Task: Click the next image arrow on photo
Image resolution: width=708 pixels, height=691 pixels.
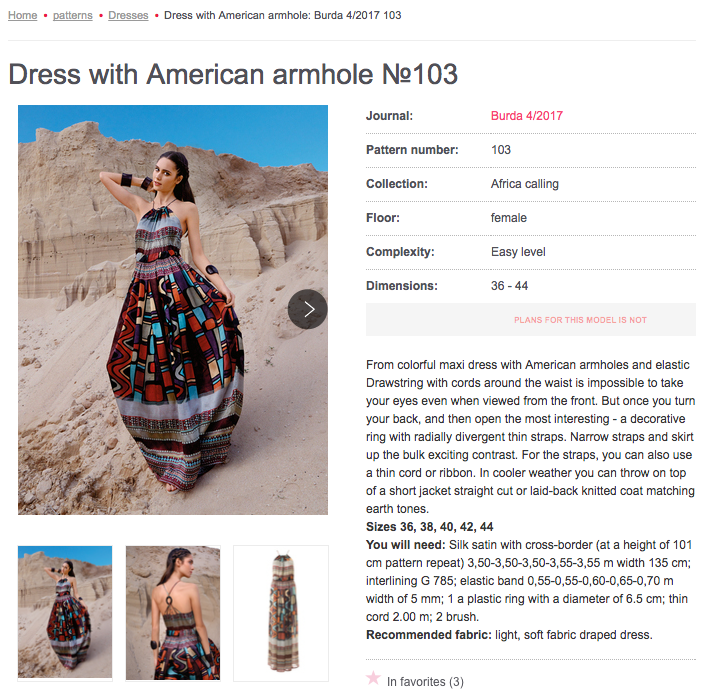Action: pyautogui.click(x=307, y=309)
